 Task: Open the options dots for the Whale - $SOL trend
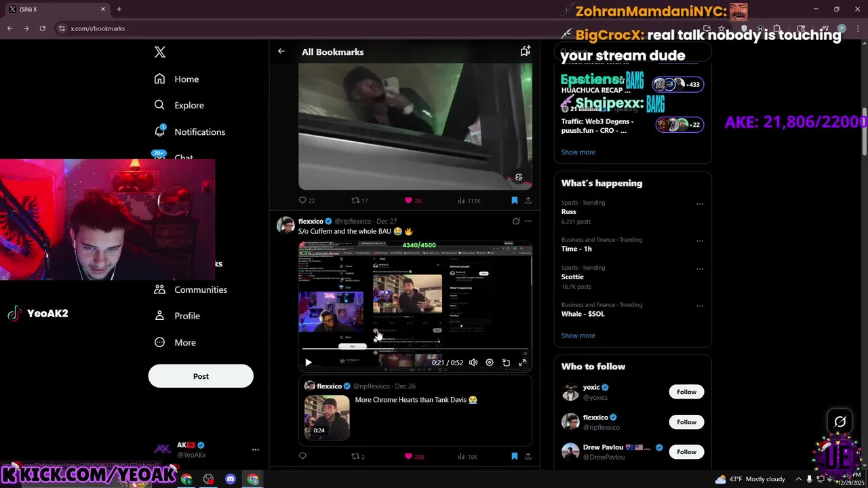click(700, 306)
